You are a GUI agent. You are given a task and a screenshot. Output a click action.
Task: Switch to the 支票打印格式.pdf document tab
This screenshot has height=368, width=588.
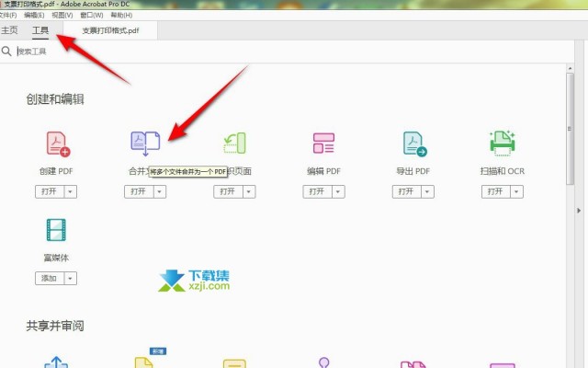coord(110,30)
